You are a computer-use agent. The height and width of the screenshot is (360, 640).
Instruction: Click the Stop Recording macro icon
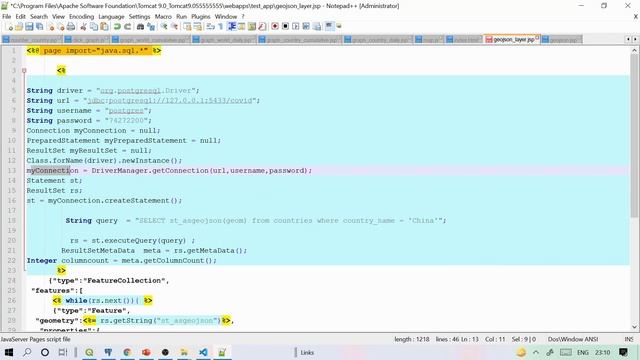[x=285, y=27]
